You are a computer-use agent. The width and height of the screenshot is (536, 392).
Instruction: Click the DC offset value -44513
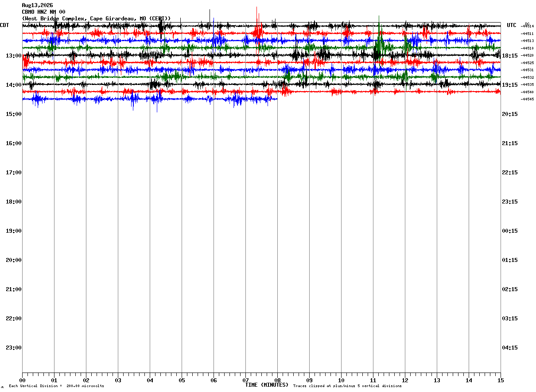[x=527, y=41]
